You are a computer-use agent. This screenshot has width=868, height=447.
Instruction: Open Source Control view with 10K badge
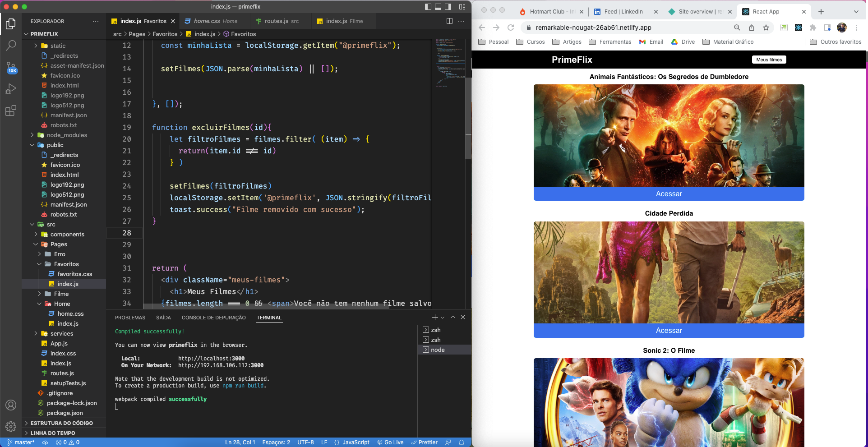[x=11, y=68]
